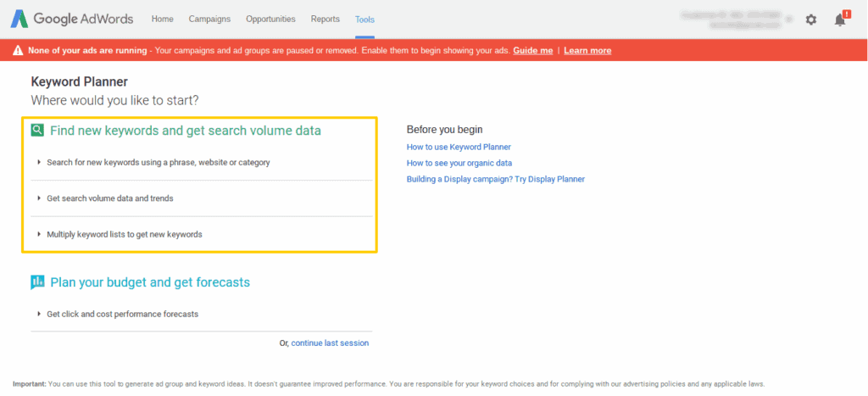Click the blue budget forecast chart icon
This screenshot has height=396, width=868.
(37, 282)
